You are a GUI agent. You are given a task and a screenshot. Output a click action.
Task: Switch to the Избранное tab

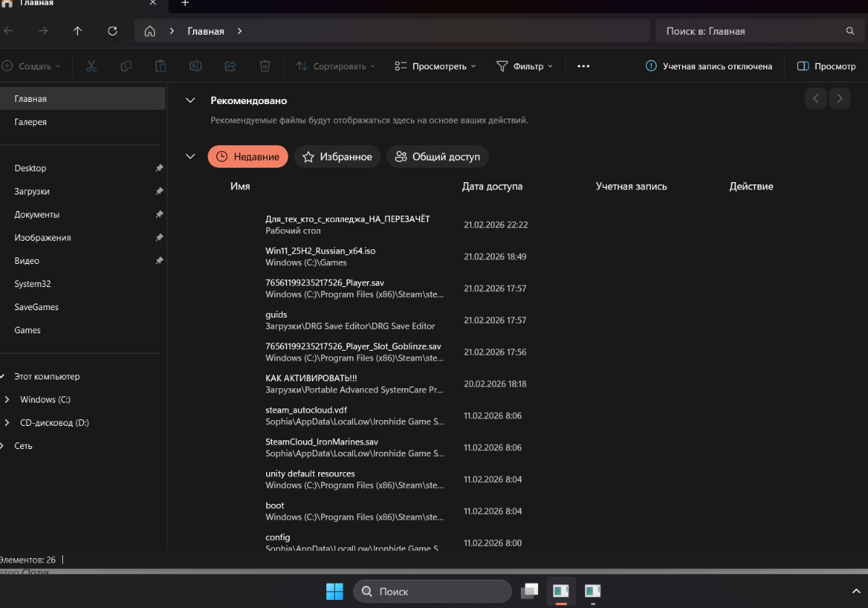pyautogui.click(x=337, y=157)
